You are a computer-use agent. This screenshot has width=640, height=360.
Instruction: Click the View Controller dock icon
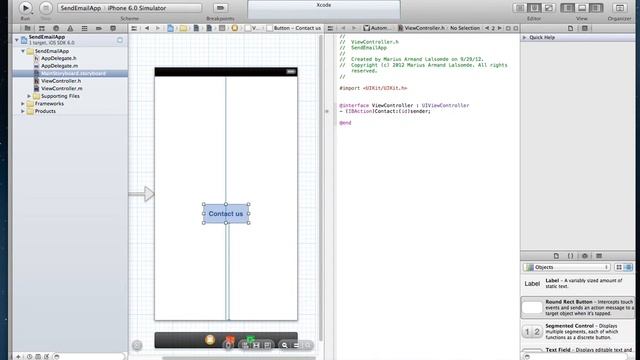[210, 340]
